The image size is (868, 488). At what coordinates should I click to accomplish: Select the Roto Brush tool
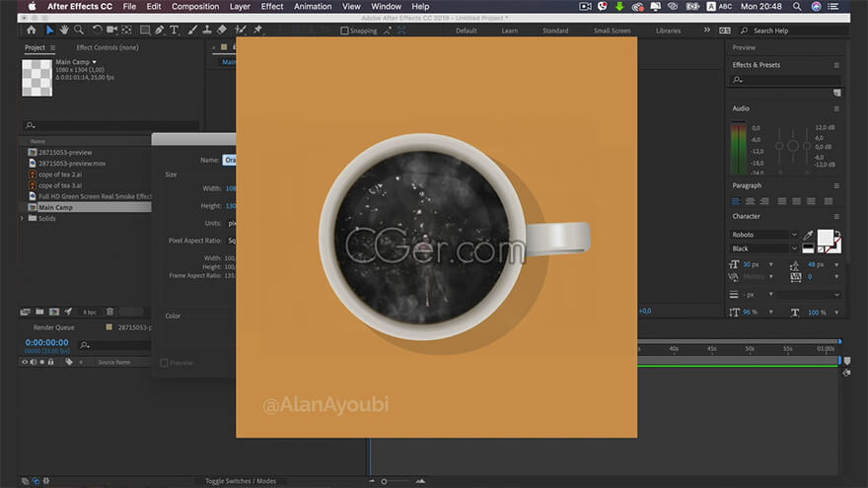tap(241, 30)
